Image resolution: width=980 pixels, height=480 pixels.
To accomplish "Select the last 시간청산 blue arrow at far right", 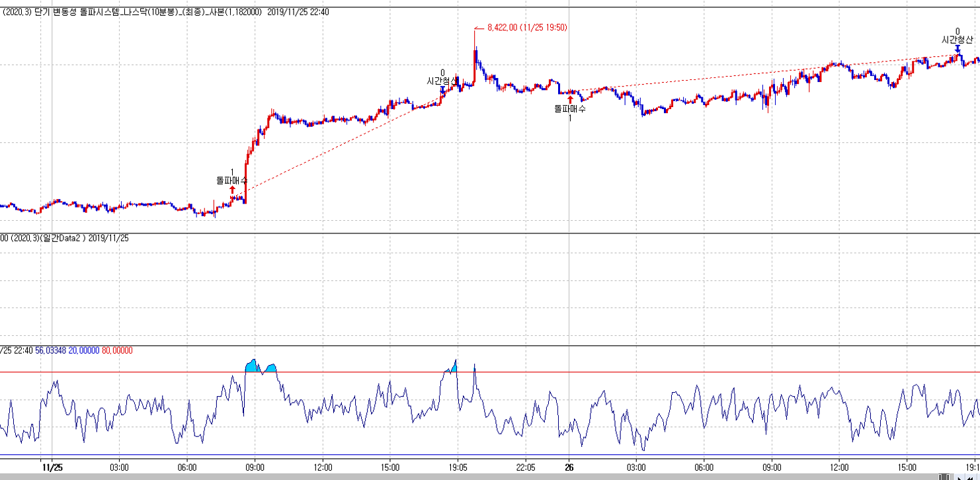I will tap(957, 48).
